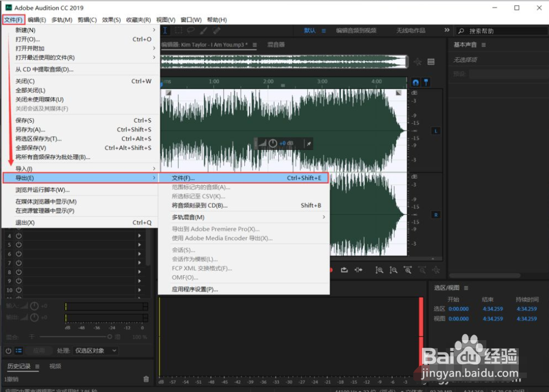Image resolution: width=549 pixels, height=392 pixels.
Task: Toggle the left channel L button
Action: (x=436, y=131)
